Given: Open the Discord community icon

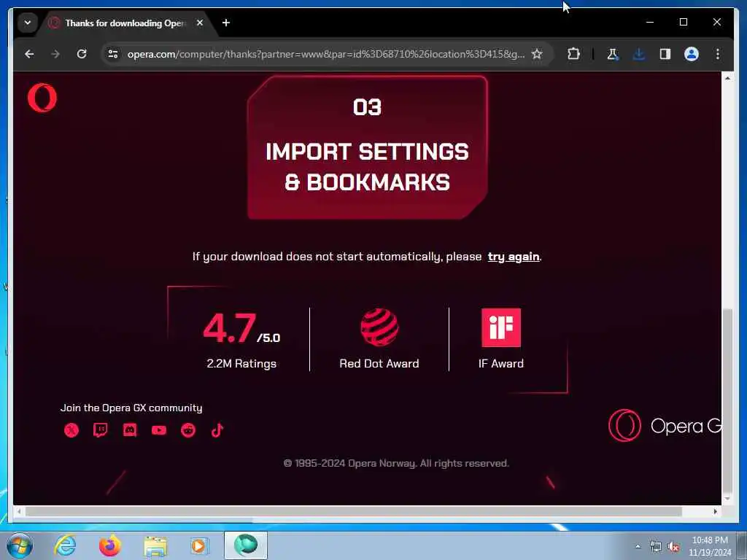Looking at the screenshot, I should pos(130,430).
